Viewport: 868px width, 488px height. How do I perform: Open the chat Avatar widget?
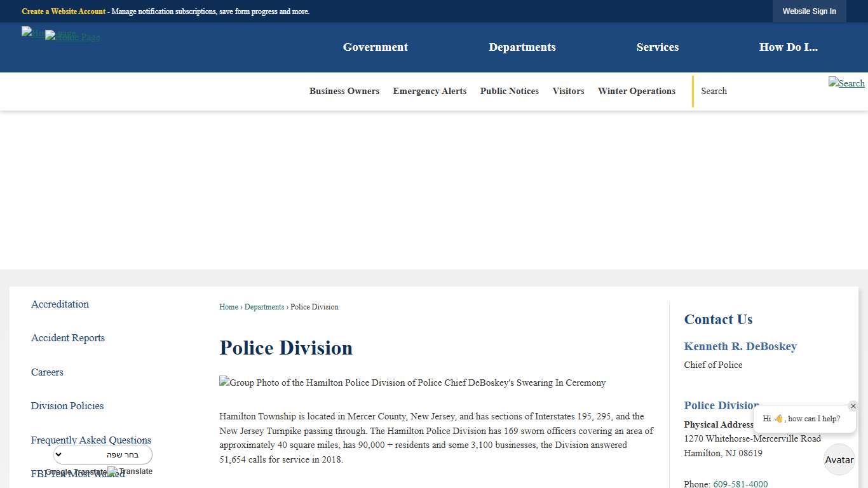839,459
